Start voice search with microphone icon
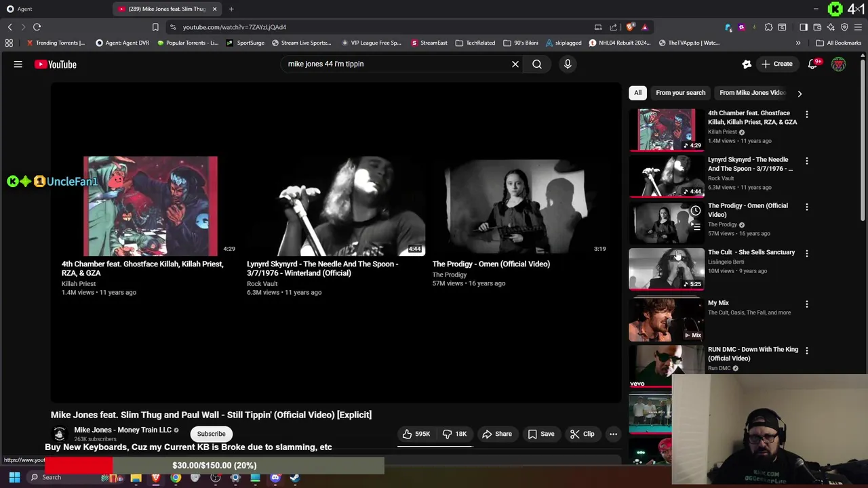 568,64
